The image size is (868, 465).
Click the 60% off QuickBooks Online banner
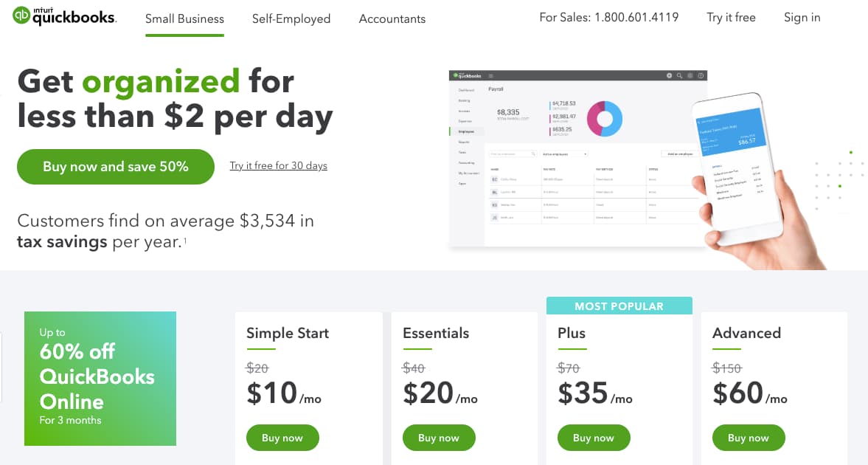coord(100,379)
